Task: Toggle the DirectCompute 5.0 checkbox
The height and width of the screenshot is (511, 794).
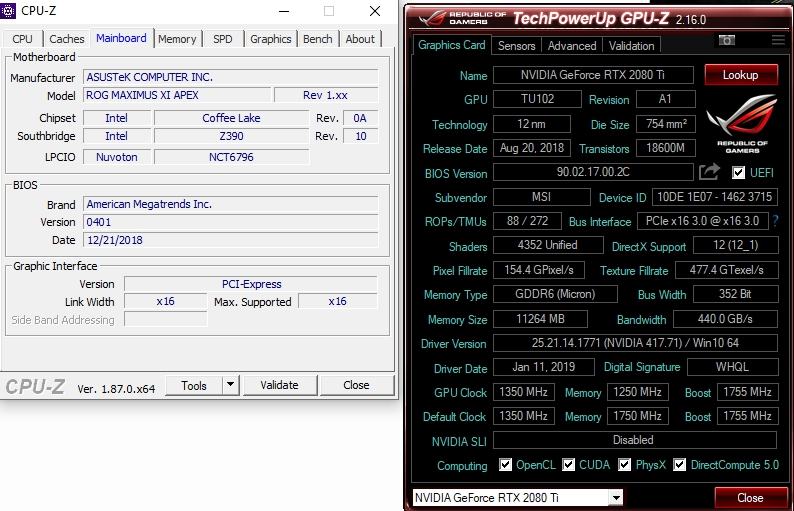Action: (x=680, y=464)
